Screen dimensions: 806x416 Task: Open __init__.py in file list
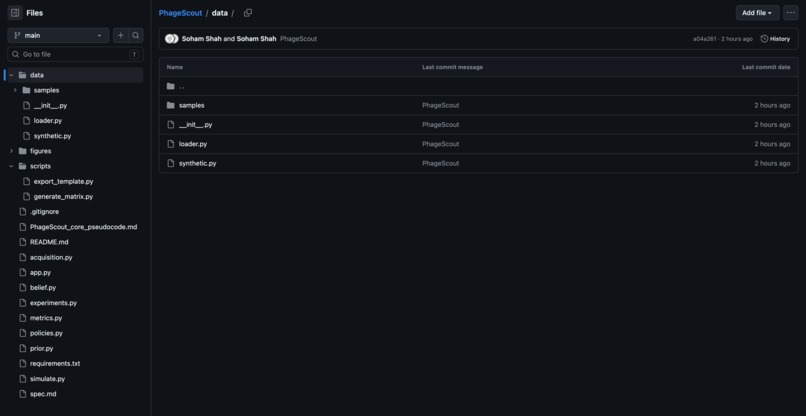coord(195,124)
